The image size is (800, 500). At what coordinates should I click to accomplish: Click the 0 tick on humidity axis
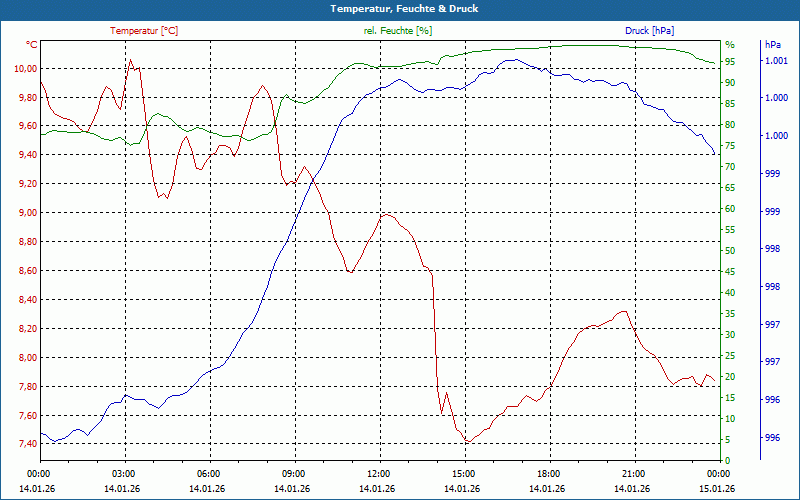728,461
